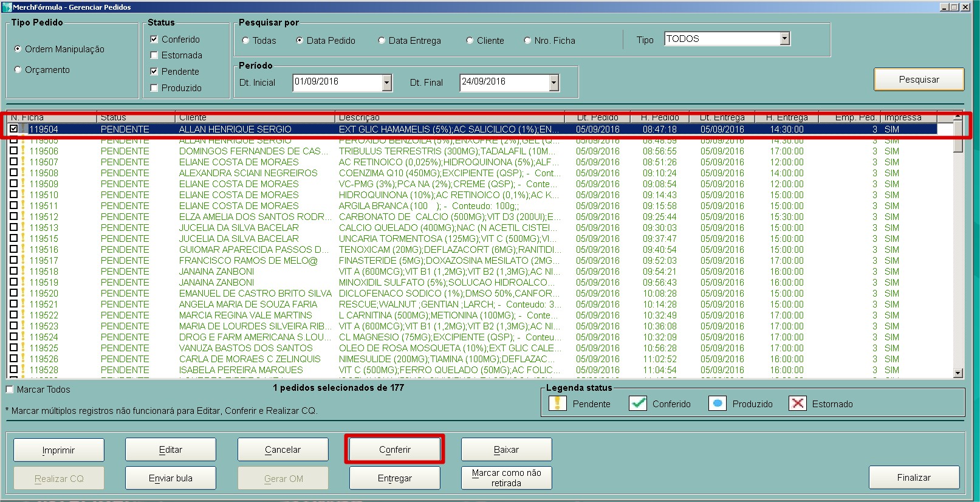Expand the Dt. Inicial date picker

[x=386, y=83]
